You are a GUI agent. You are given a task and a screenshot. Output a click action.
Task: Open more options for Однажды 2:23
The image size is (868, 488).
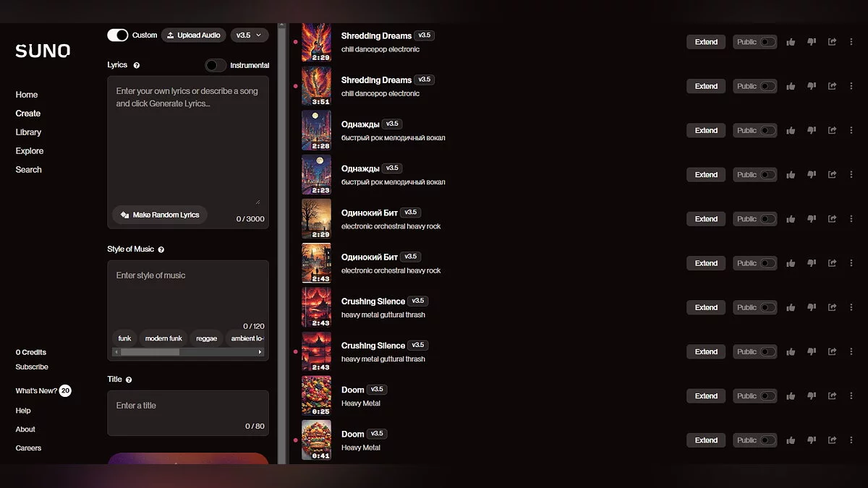tap(851, 174)
